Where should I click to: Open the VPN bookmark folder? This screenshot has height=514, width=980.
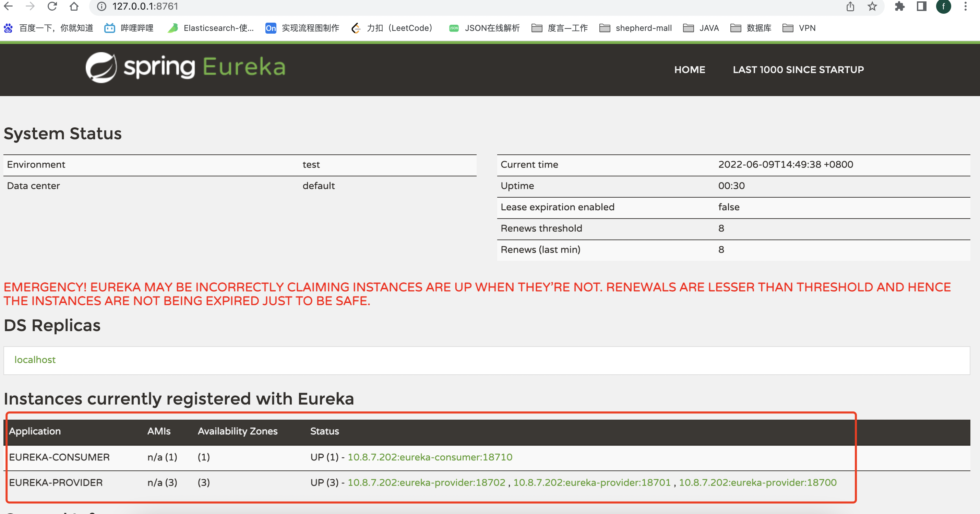(799, 28)
